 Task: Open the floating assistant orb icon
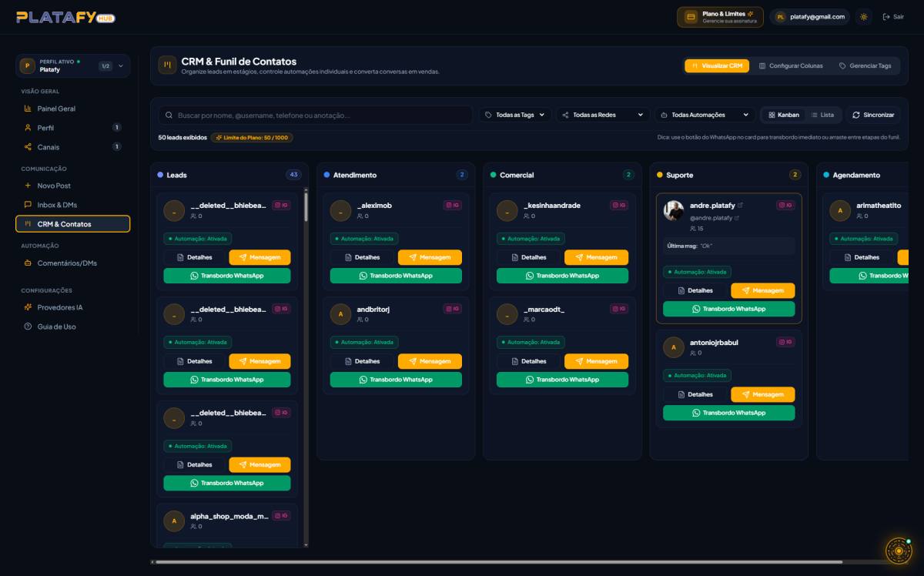coord(898,550)
